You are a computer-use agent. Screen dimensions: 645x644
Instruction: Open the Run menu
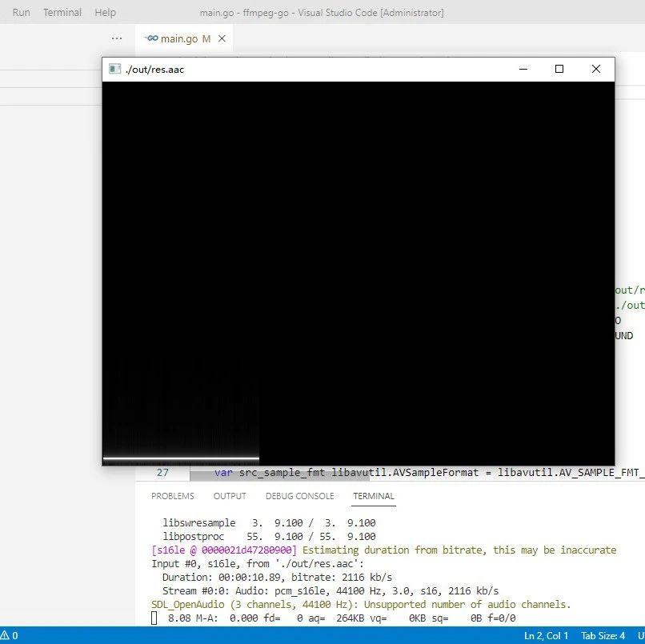tap(22, 12)
